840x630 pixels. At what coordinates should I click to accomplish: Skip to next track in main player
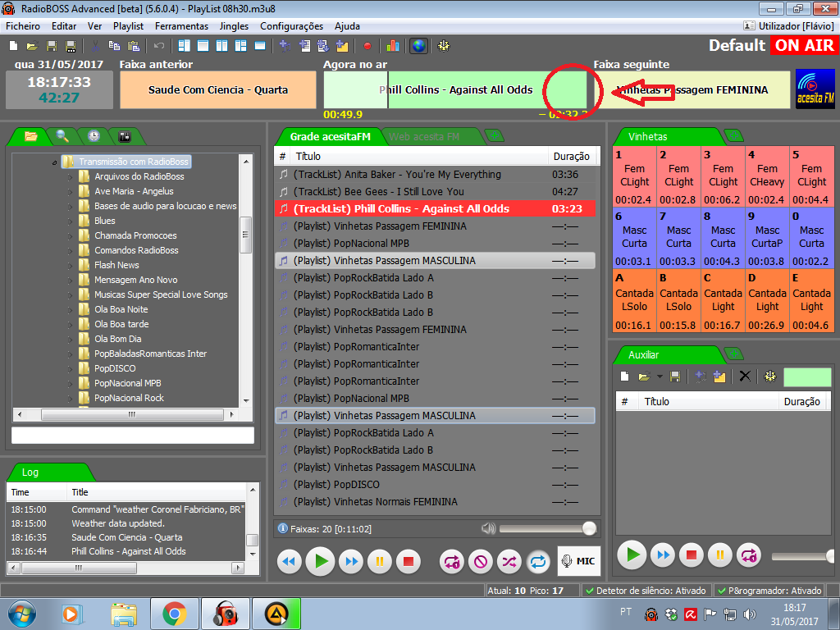[351, 561]
